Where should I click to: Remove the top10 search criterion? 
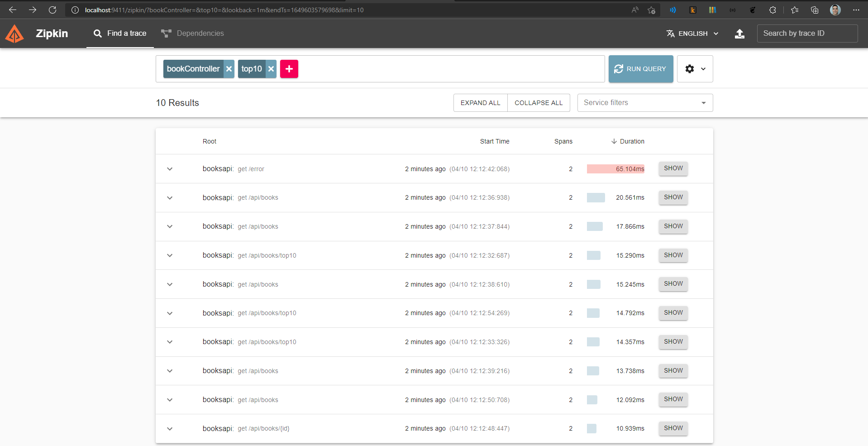pyautogui.click(x=271, y=69)
